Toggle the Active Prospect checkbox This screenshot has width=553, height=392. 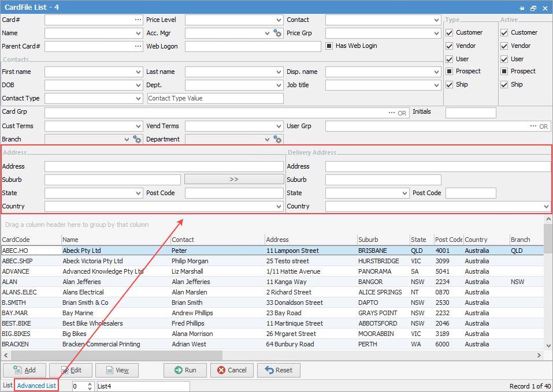504,72
